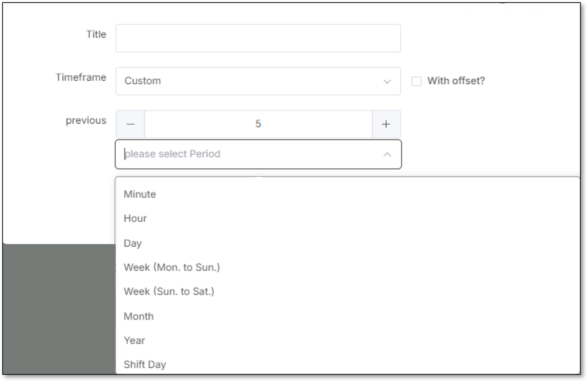The image size is (588, 382).
Task: Click the Timeframe field label
Action: (81, 77)
